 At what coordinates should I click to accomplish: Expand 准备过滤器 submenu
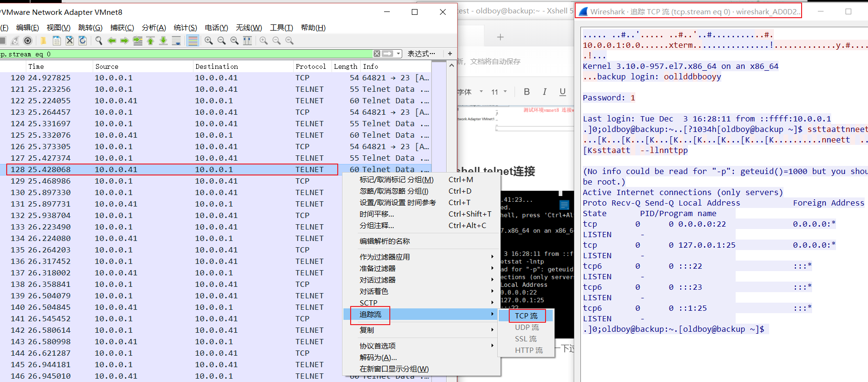[x=421, y=269]
